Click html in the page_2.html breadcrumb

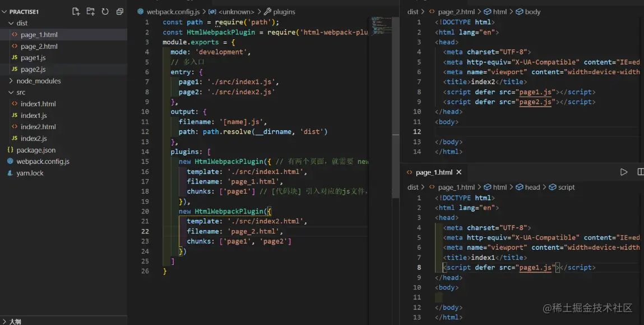499,12
